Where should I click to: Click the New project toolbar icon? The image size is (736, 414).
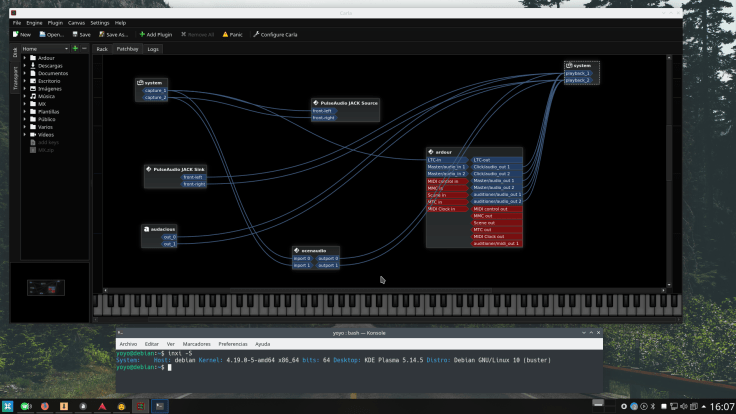click(21, 34)
